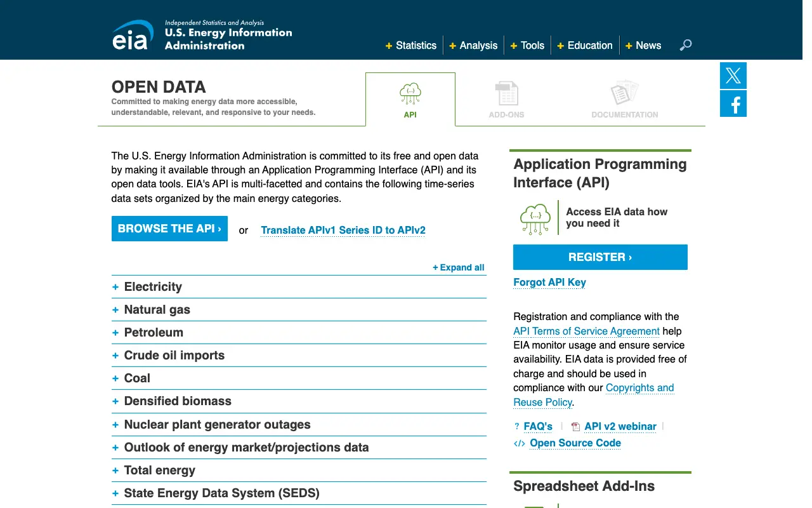This screenshot has width=812, height=508.
Task: Open the Facebook share icon
Action: [x=733, y=104]
